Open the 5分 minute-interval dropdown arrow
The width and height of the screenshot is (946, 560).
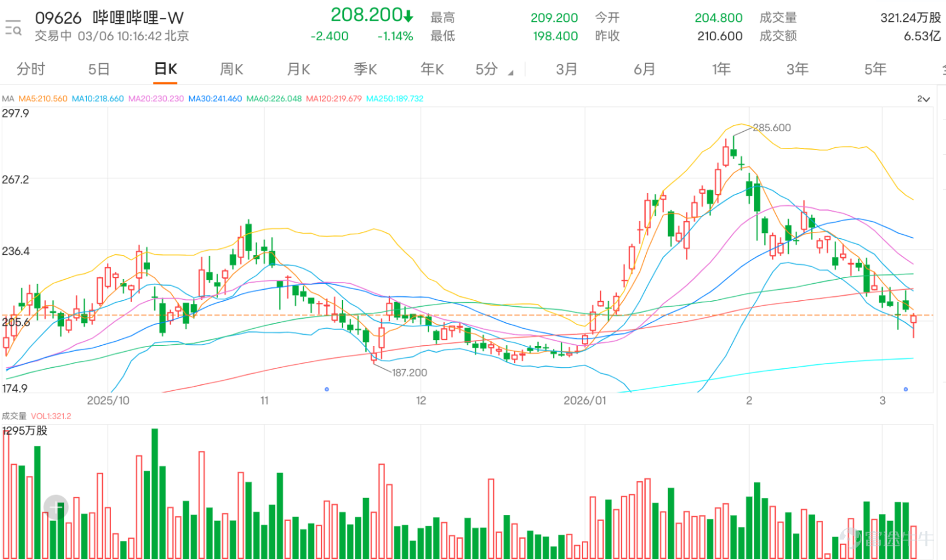point(511,73)
